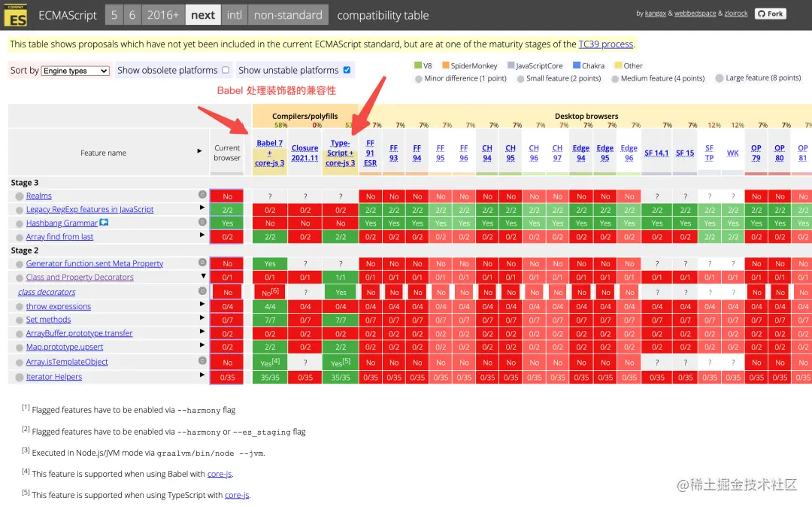812x507 pixels.
Task: Open core-js link in footnote 5
Action: 237,495
